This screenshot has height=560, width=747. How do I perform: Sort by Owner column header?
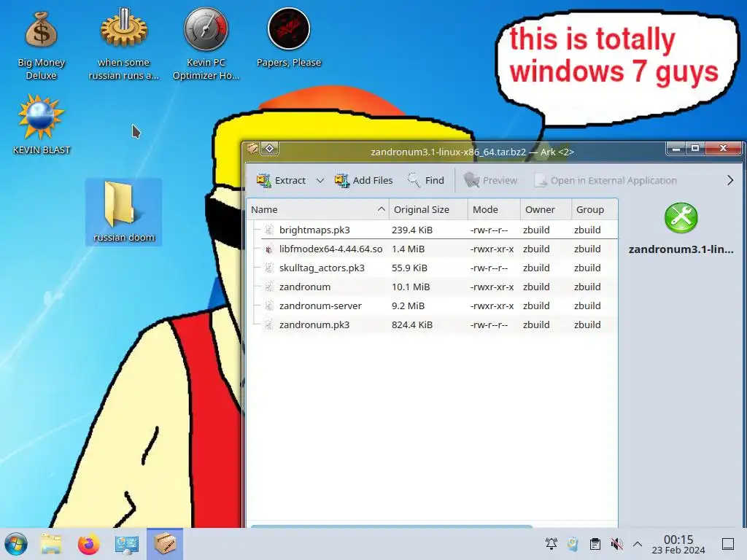tap(546, 209)
